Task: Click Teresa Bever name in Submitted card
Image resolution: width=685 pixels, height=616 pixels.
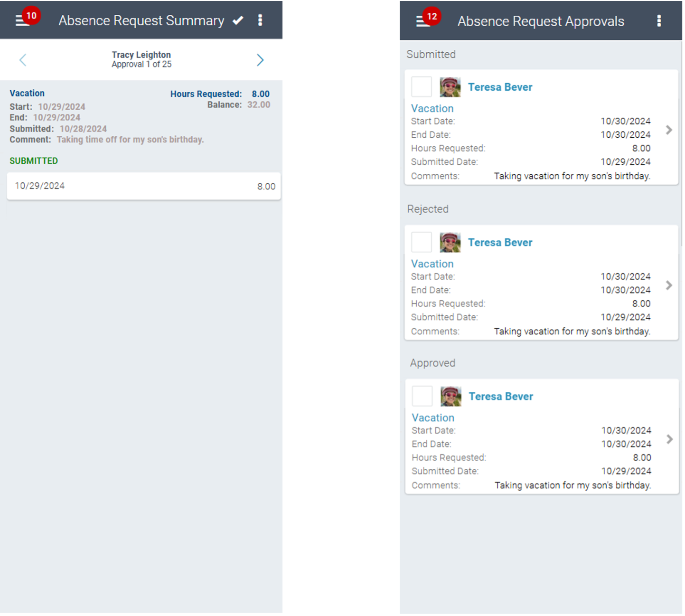Action: tap(500, 87)
